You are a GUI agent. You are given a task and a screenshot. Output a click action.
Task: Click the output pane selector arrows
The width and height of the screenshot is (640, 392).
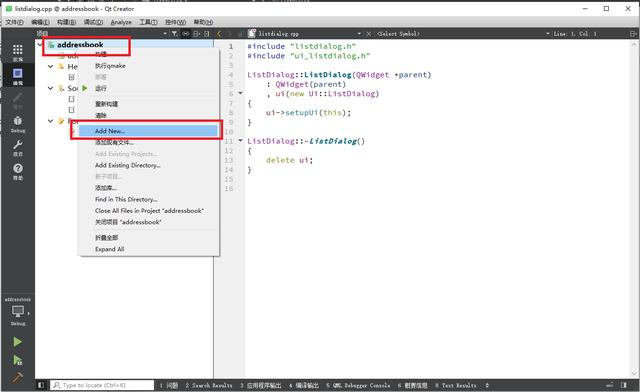coord(487,385)
